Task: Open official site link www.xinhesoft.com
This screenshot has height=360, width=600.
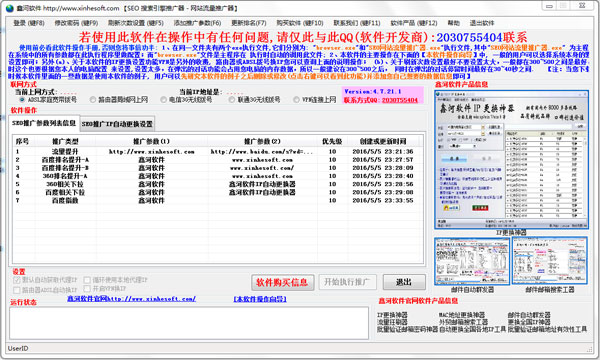Action: point(132,299)
